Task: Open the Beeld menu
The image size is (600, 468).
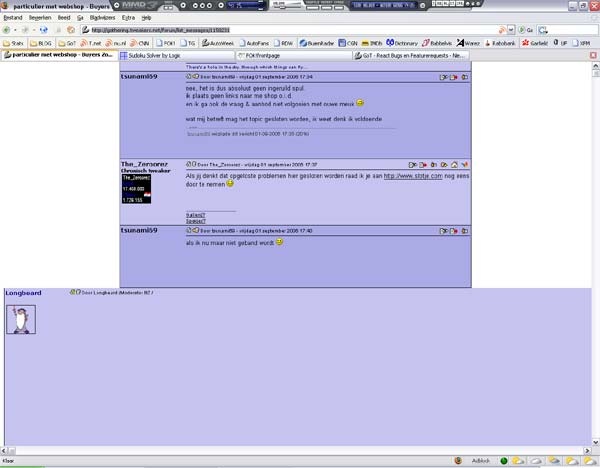Action: pos(64,18)
